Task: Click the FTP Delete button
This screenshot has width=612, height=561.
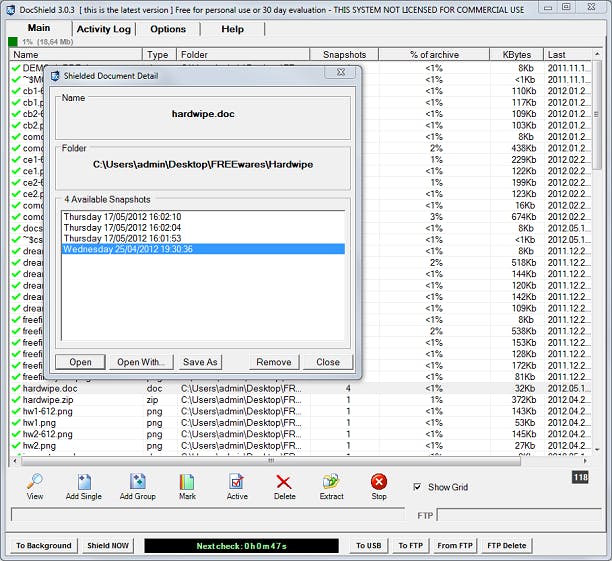Action: pyautogui.click(x=507, y=545)
